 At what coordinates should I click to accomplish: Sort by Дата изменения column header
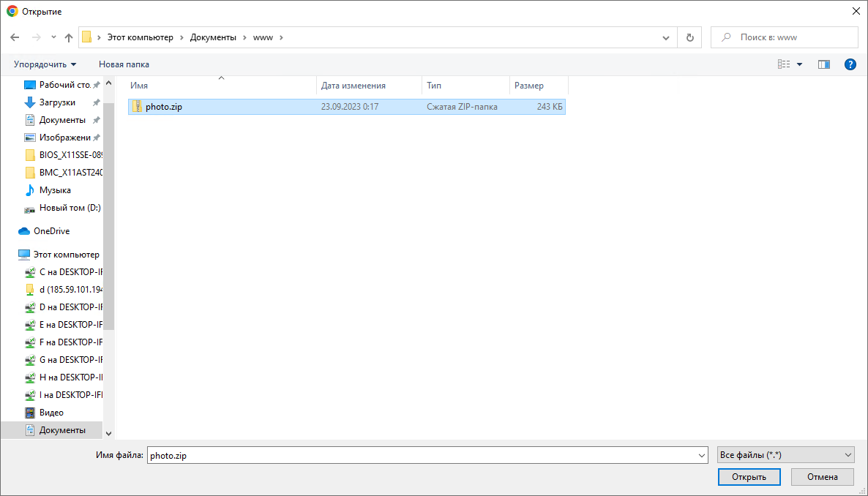(x=353, y=86)
